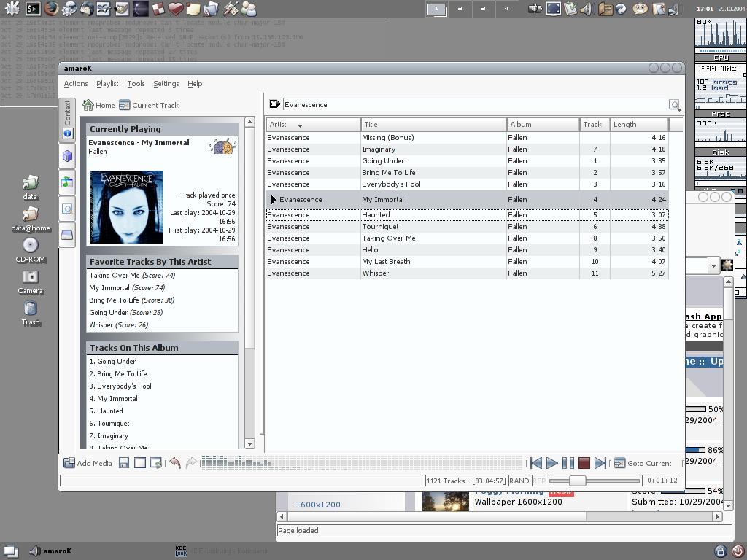
Task: Launch Firefox from the panel
Action: pos(52,8)
